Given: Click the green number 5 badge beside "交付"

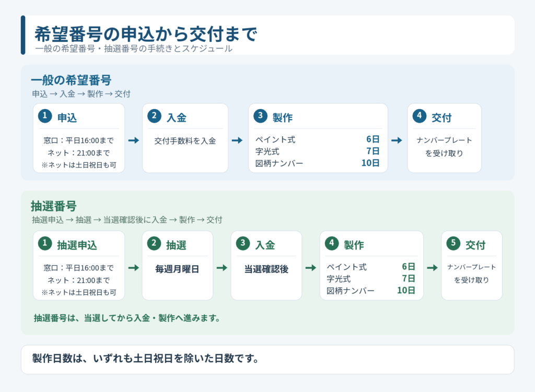Looking at the screenshot, I should pyautogui.click(x=453, y=243).
